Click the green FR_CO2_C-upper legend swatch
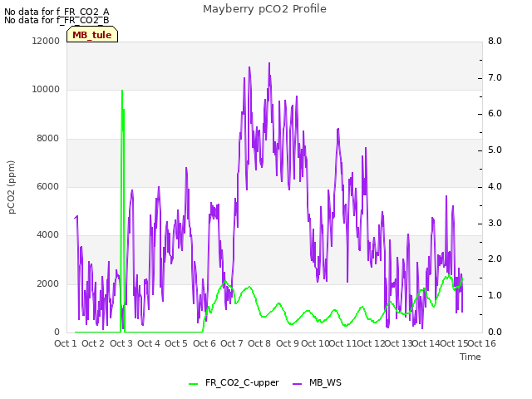 pyautogui.click(x=194, y=384)
